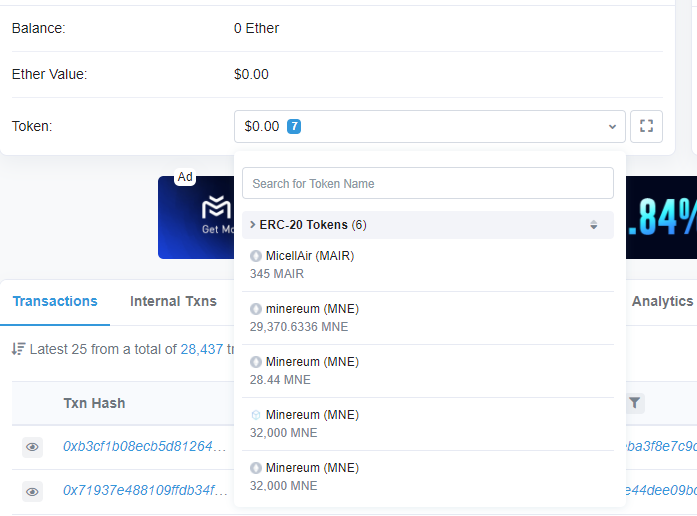Screen dimensions: 697x516
Task: Click the filter funnel icon in the table header
Action: (635, 403)
